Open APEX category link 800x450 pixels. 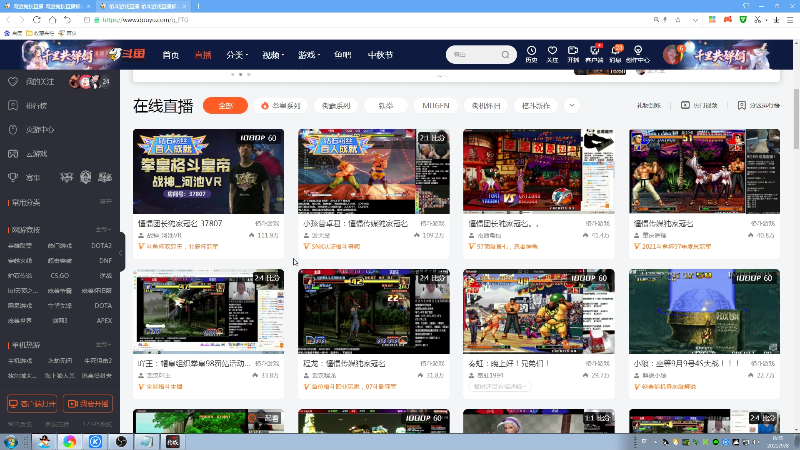[x=104, y=320]
